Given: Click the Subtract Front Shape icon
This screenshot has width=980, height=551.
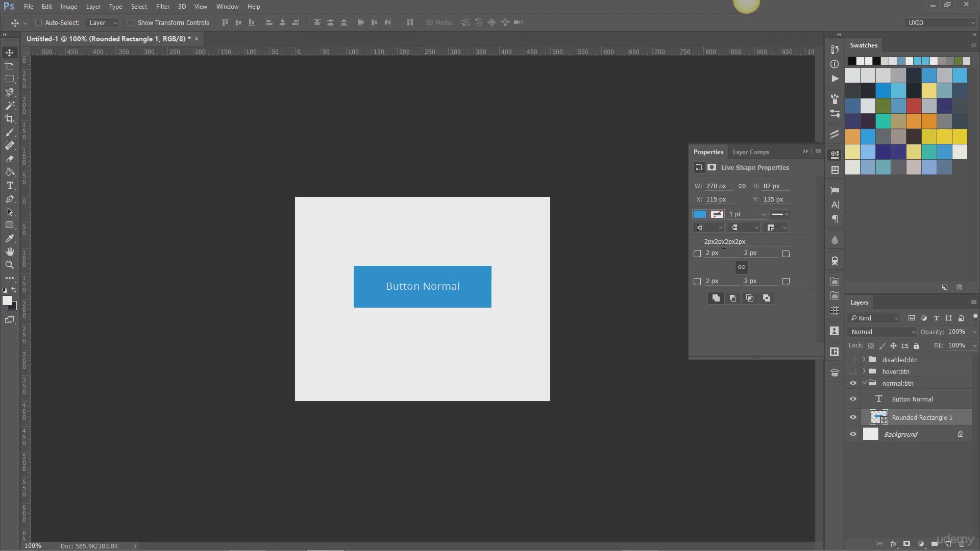Looking at the screenshot, I should click(733, 298).
